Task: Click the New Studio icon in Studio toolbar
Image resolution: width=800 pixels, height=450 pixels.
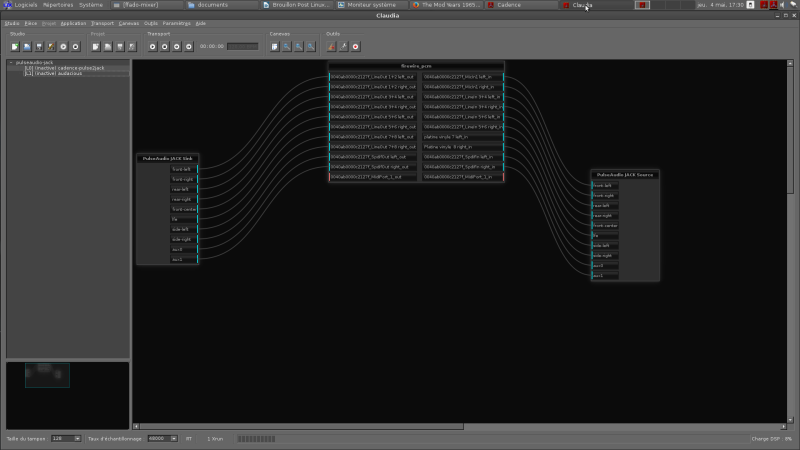Action: click(x=14, y=46)
